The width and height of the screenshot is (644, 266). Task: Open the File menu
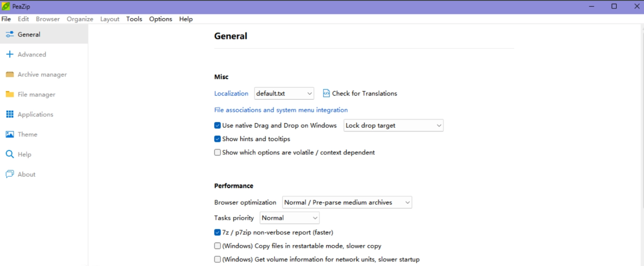tap(6, 19)
